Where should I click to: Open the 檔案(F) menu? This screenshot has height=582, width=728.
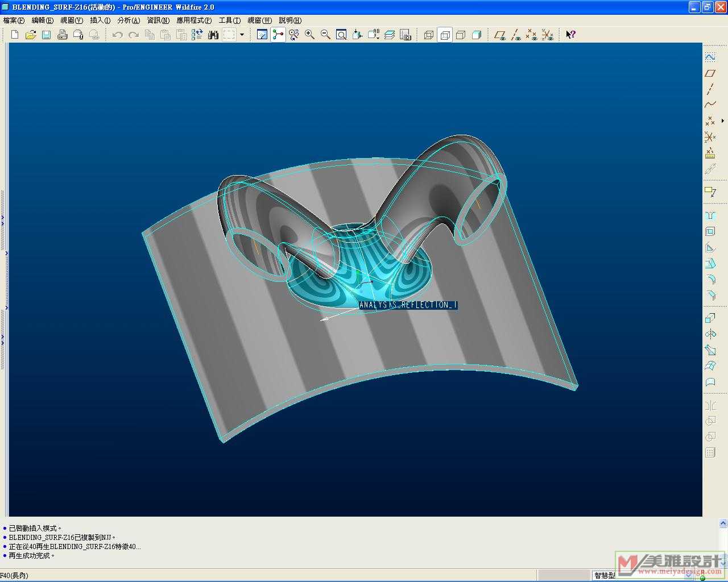coord(14,20)
